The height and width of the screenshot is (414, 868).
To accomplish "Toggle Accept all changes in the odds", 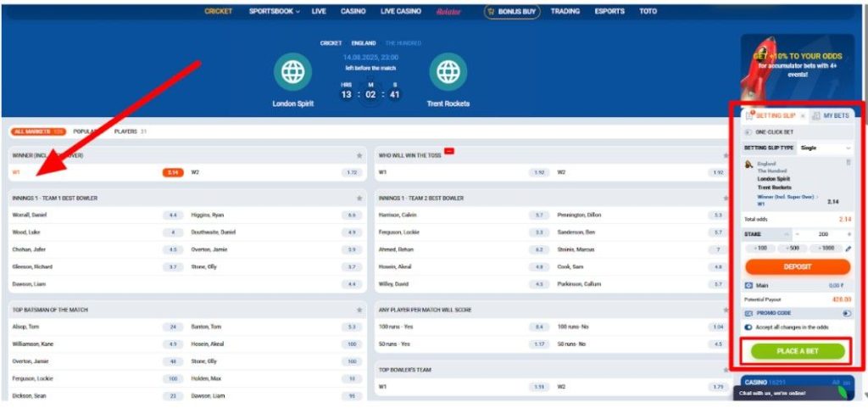I will 748,327.
